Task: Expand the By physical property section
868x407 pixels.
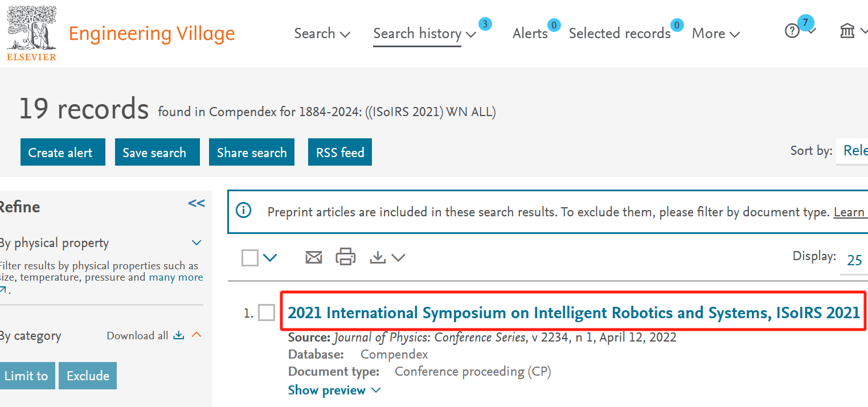Action: pyautogui.click(x=196, y=243)
